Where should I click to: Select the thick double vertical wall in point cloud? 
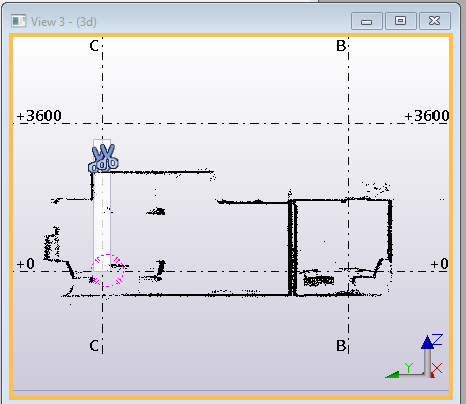coord(292,247)
